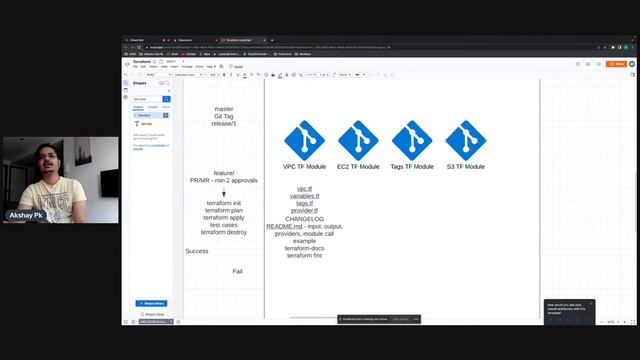640x360 pixels.
Task: Click the 'terraform apply' text
Action: [x=224, y=218]
